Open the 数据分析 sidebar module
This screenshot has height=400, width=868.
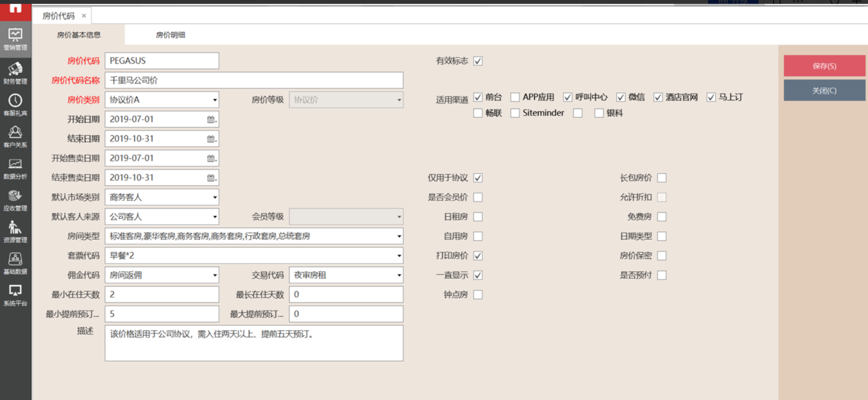coord(15,168)
